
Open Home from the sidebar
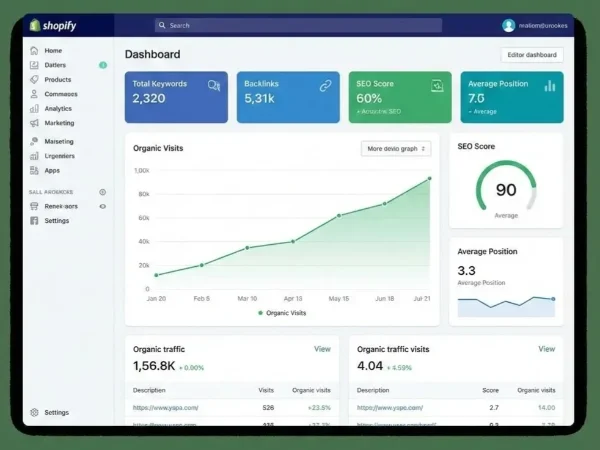coord(52,50)
